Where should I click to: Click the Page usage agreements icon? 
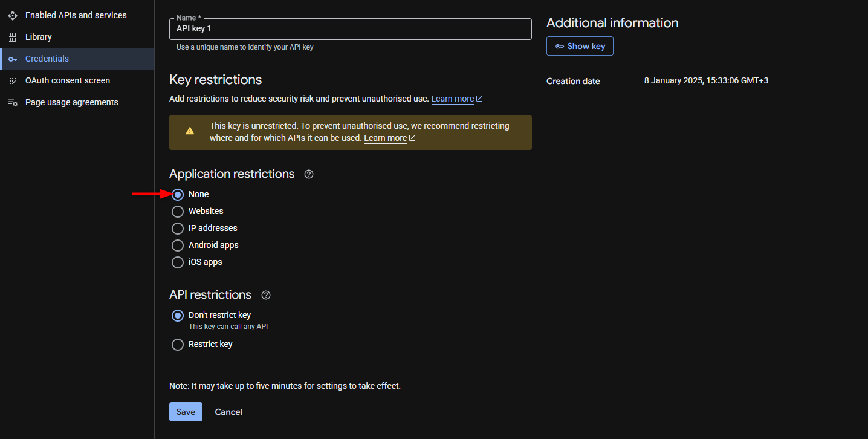click(13, 102)
